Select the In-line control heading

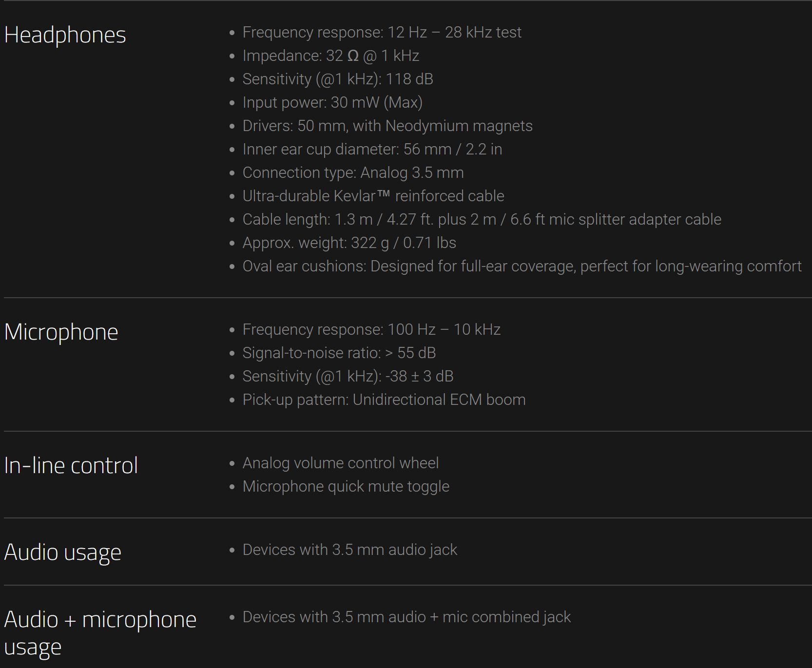71,466
